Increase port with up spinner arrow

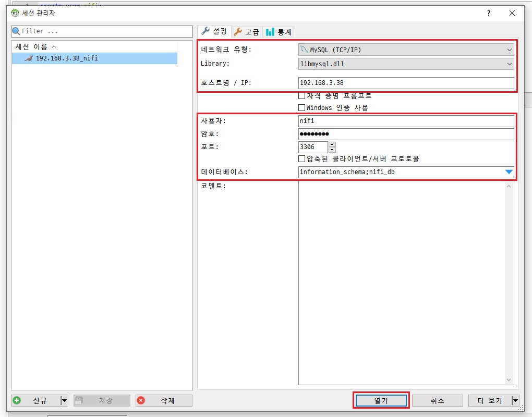[x=332, y=144]
